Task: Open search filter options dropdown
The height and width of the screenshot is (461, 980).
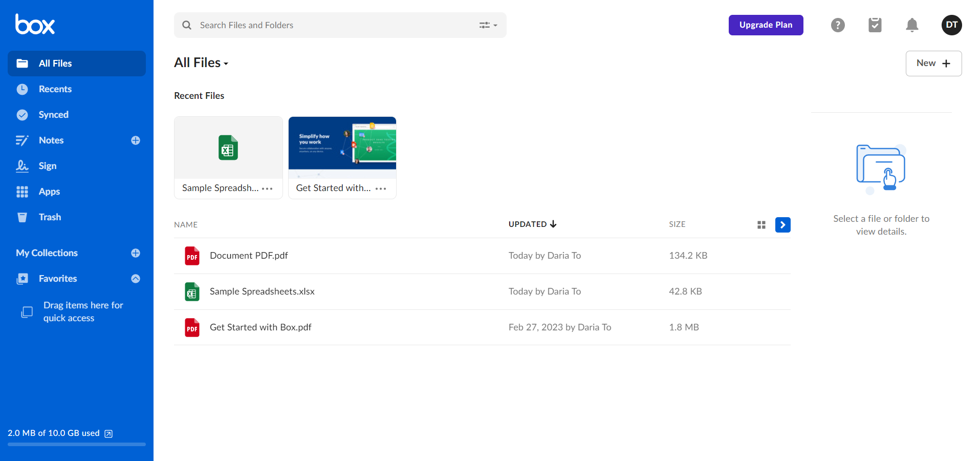Action: click(488, 25)
